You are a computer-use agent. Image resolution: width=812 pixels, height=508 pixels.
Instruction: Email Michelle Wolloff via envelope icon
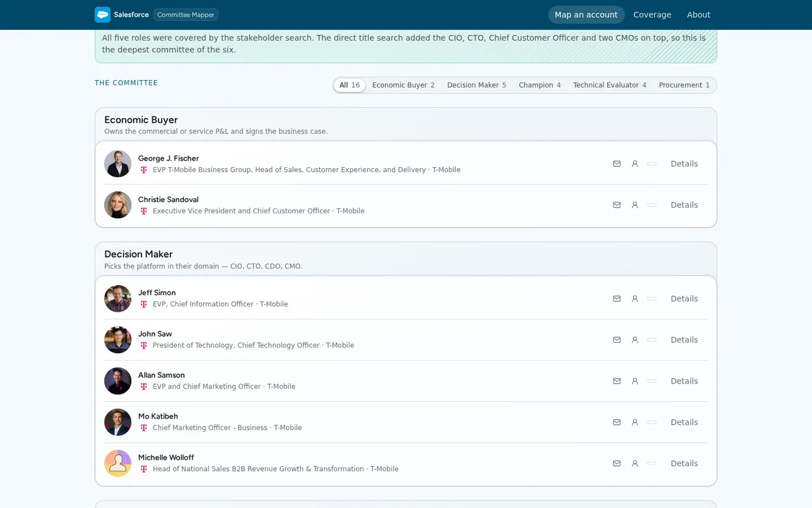point(617,464)
